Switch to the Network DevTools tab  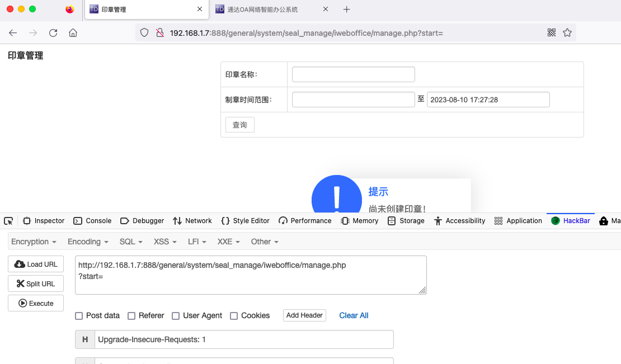click(x=192, y=221)
